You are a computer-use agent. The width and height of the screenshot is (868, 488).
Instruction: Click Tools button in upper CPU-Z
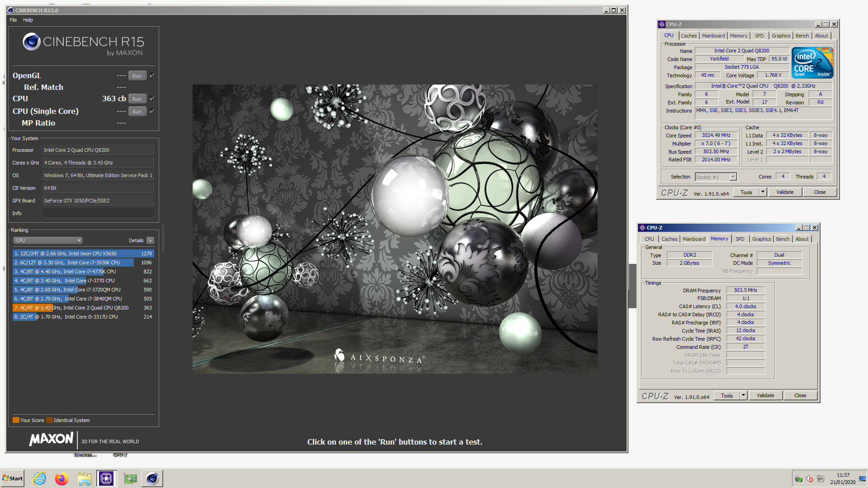coord(746,192)
